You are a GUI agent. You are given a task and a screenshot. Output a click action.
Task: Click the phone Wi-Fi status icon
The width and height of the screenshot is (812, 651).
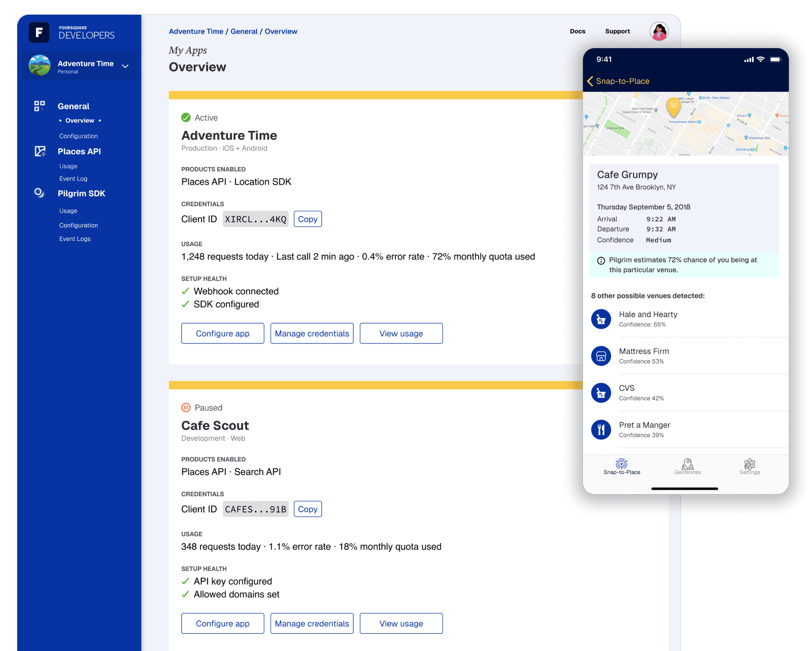click(760, 59)
